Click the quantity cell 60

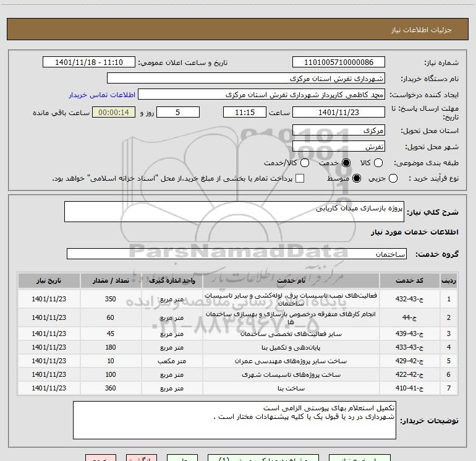coord(111,317)
